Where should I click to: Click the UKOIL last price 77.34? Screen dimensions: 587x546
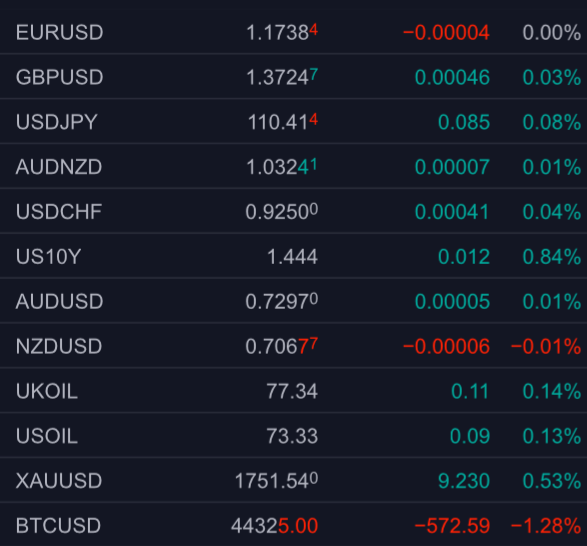point(292,391)
